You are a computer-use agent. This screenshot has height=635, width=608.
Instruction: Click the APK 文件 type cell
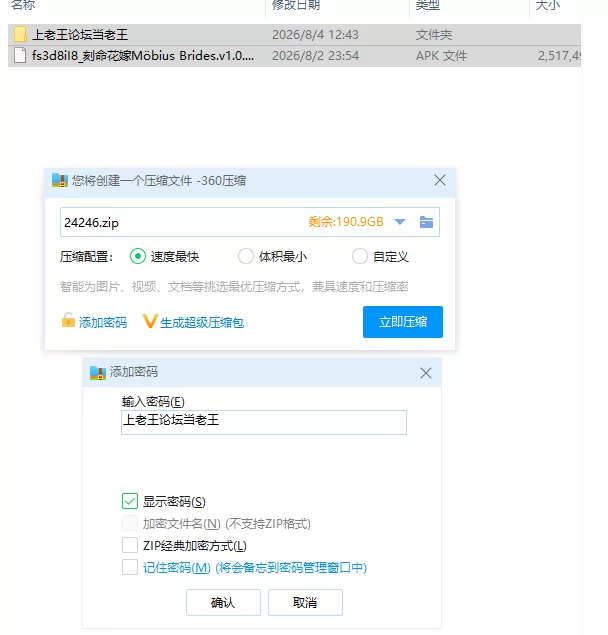click(442, 56)
